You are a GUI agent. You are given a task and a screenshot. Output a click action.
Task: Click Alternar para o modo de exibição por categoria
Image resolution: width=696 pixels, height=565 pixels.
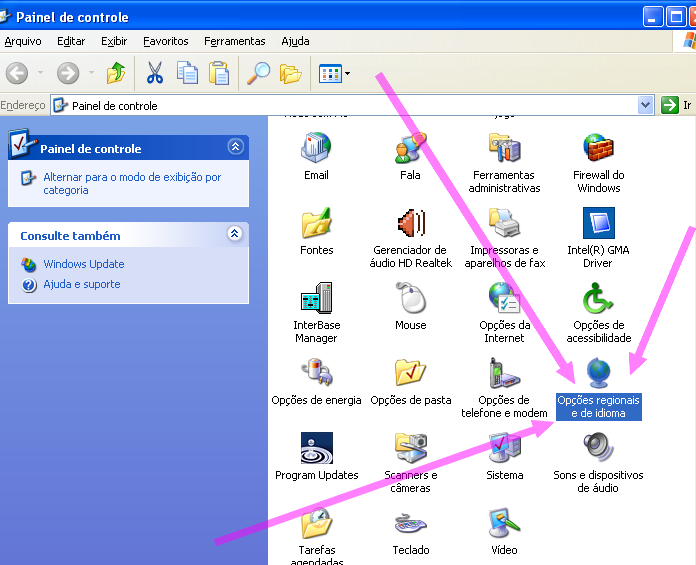click(x=132, y=184)
